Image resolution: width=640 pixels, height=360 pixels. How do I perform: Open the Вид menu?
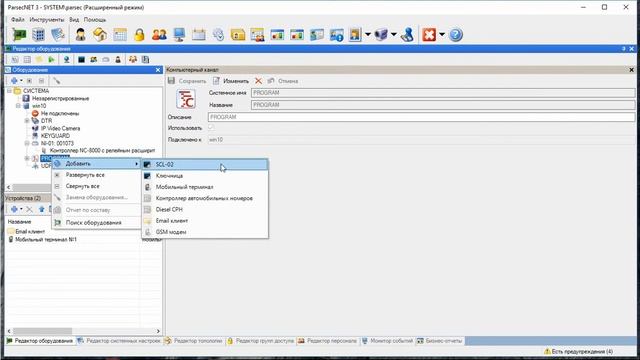click(74, 20)
